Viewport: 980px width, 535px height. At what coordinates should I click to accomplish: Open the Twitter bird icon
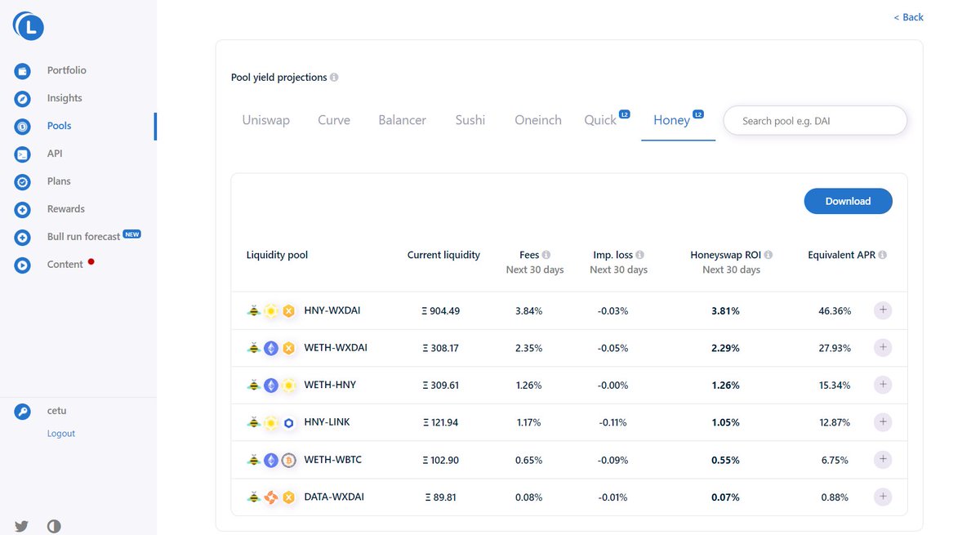(21, 527)
